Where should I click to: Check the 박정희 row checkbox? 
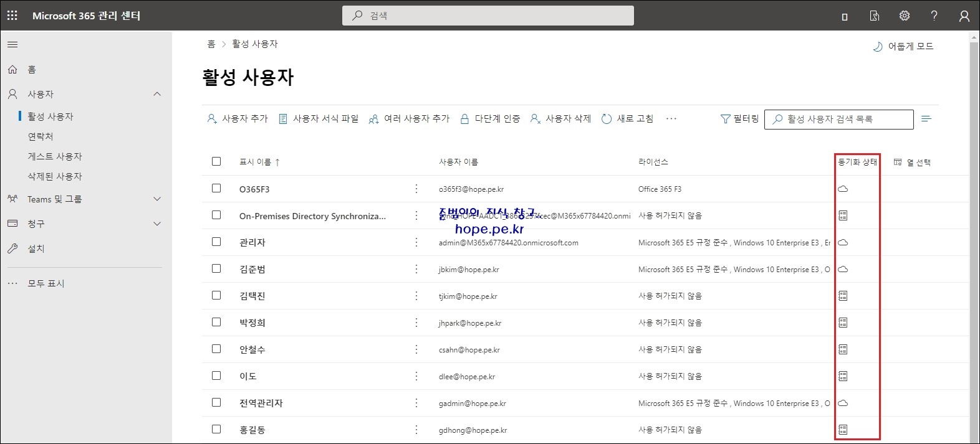216,322
